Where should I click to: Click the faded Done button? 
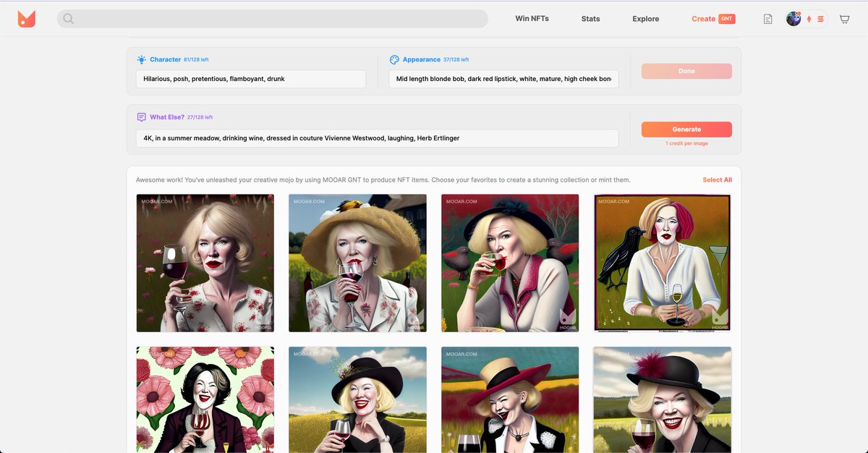[x=686, y=71]
